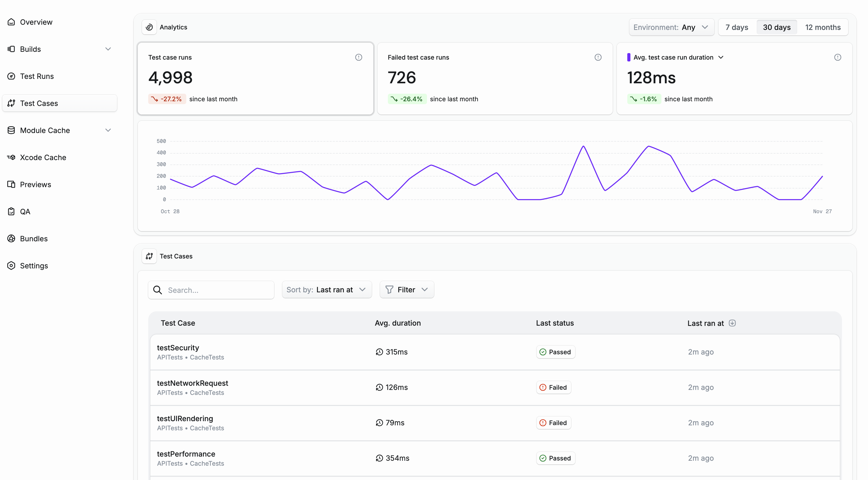Open Previews in the sidebar

[35, 185]
